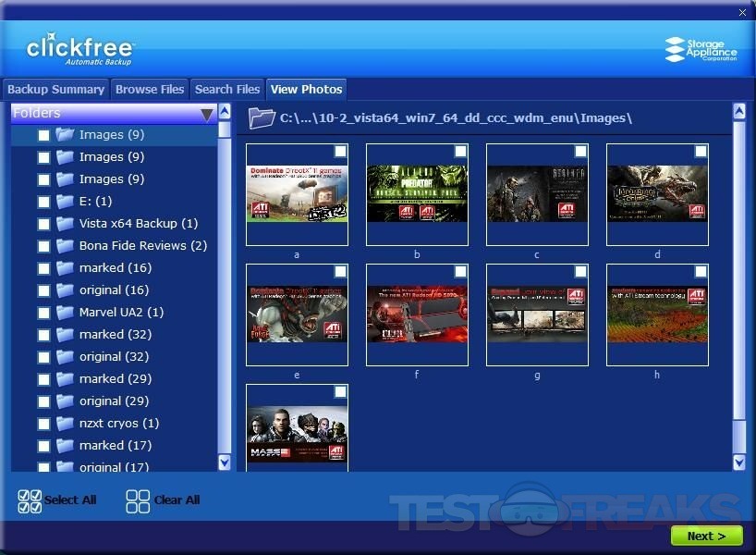The image size is (756, 555).
Task: Open the Browse Files tab
Action: (x=150, y=90)
